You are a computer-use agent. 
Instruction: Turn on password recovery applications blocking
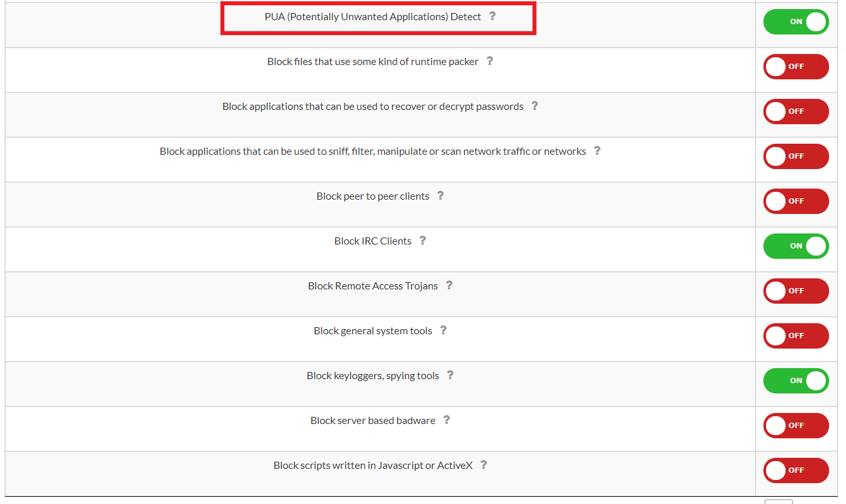(x=796, y=111)
